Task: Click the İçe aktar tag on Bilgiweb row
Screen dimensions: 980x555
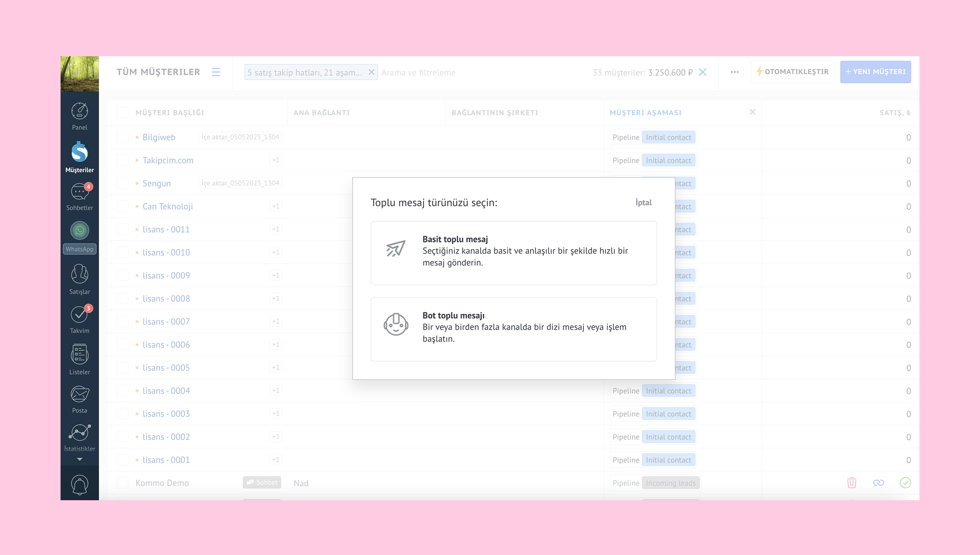Action: [x=240, y=137]
